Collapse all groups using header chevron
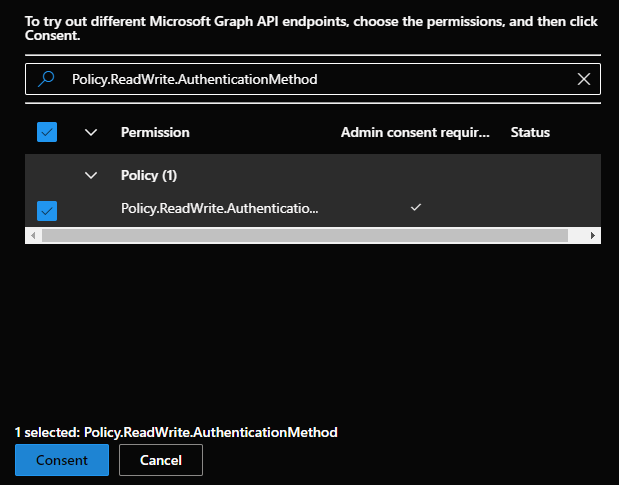619x485 pixels. pyautogui.click(x=92, y=132)
